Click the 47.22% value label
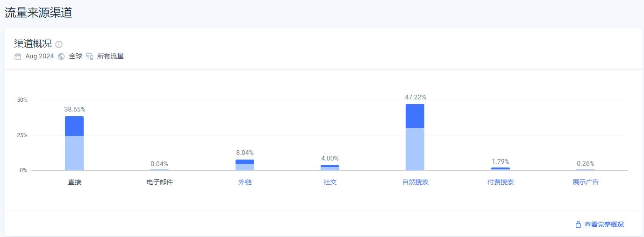Image resolution: width=644 pixels, height=237 pixels. (x=415, y=97)
